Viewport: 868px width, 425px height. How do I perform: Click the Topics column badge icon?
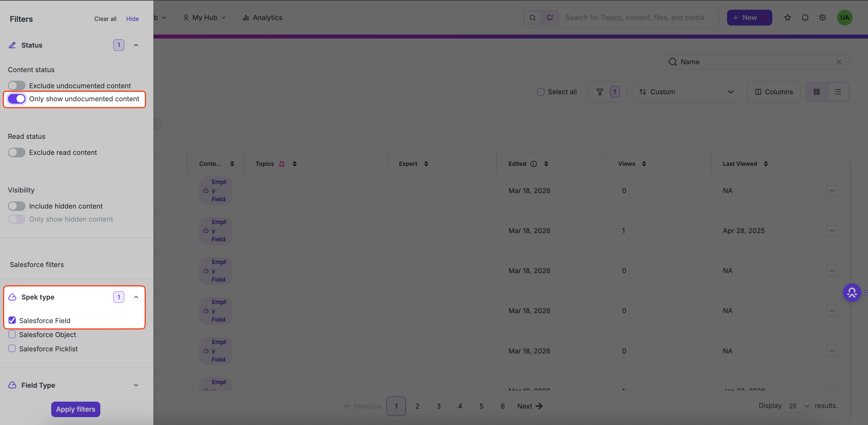pyautogui.click(x=282, y=164)
